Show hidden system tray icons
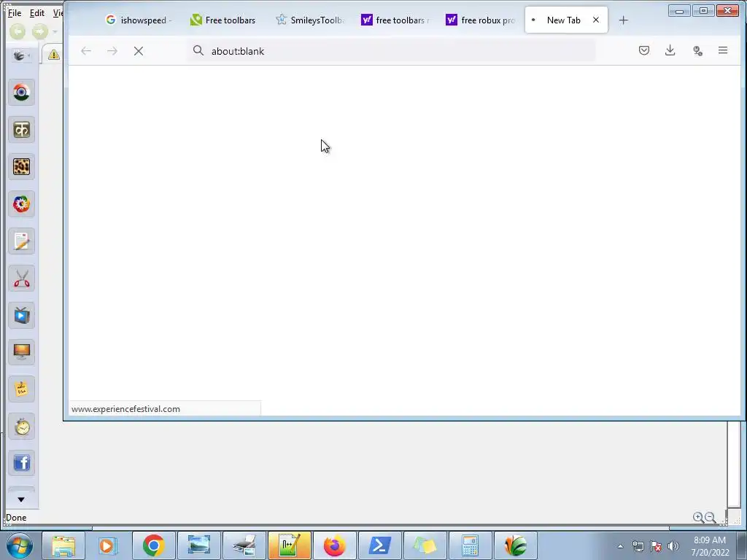Screen dimensions: 747x560 tap(620, 546)
